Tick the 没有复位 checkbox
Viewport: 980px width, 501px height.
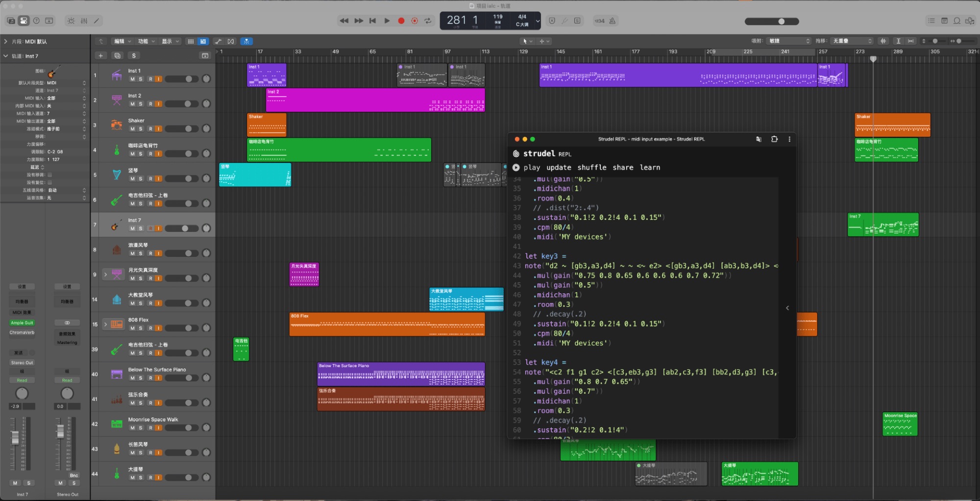49,182
